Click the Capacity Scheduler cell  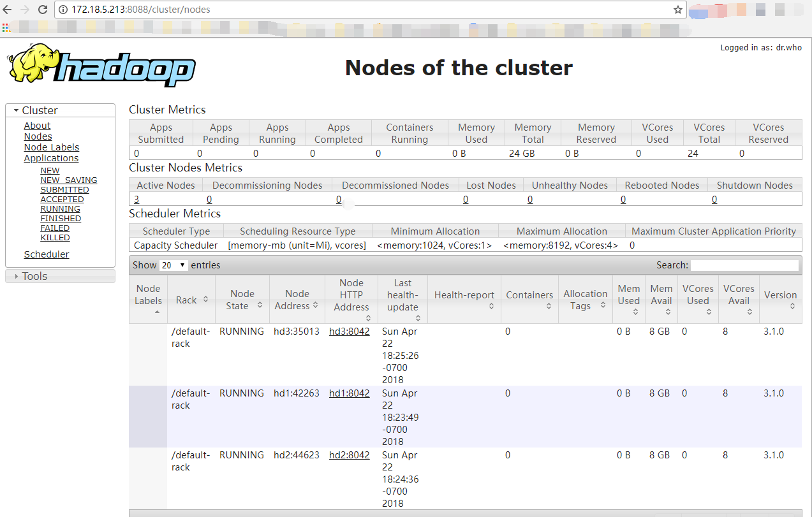[175, 245]
